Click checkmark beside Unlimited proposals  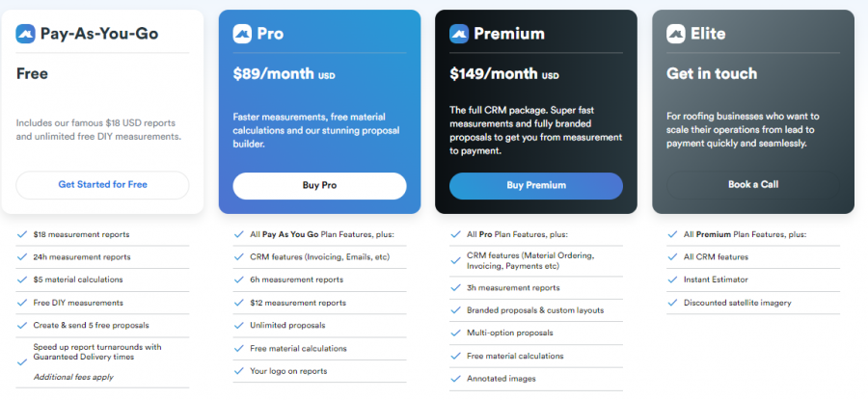point(238,326)
